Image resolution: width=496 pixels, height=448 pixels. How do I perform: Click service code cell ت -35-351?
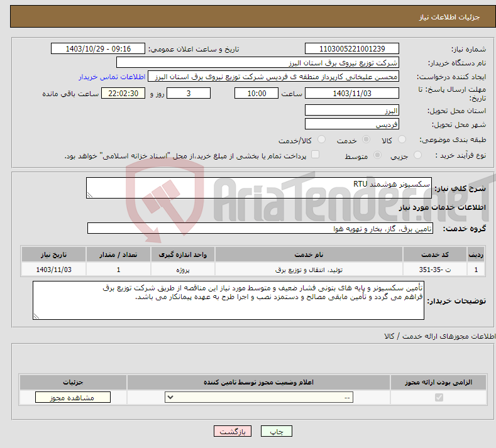click(435, 270)
